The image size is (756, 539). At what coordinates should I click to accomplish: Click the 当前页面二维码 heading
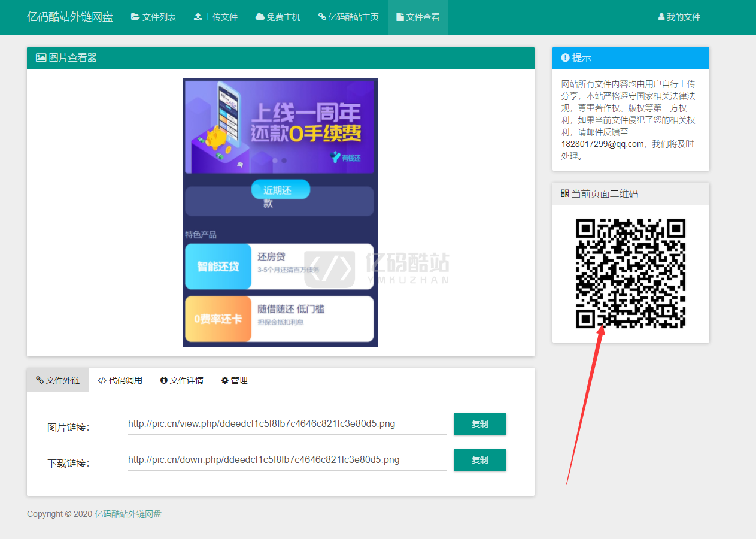(x=605, y=193)
